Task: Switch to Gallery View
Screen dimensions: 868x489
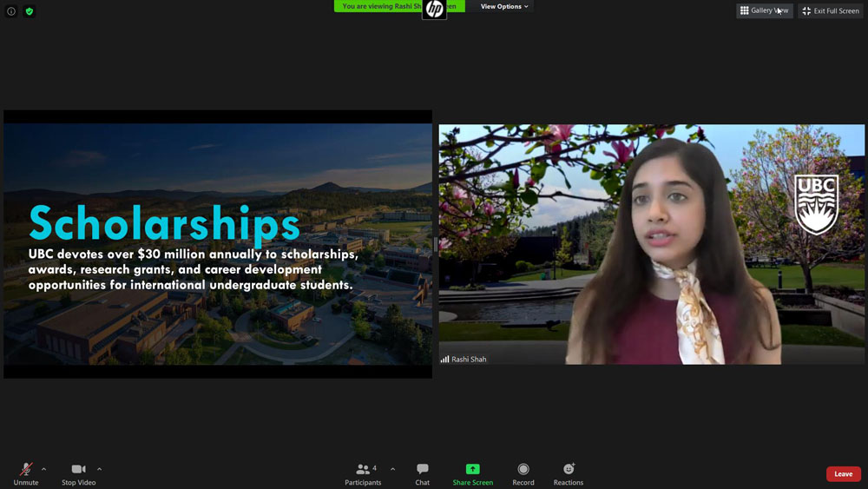Action: tap(764, 10)
